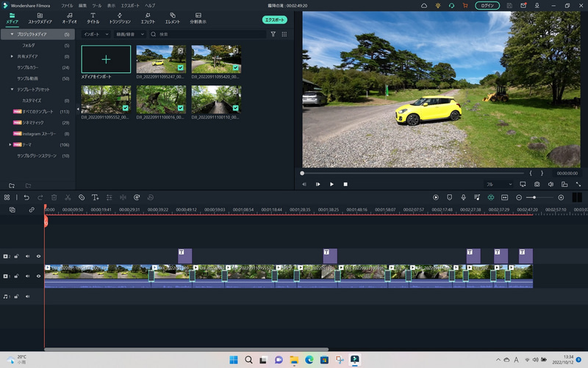Open preview quality フル dropdown
The width and height of the screenshot is (588, 368).
click(499, 185)
